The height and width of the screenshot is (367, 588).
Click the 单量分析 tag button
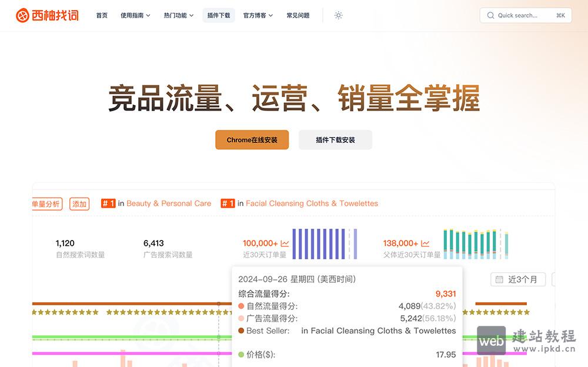(46, 204)
